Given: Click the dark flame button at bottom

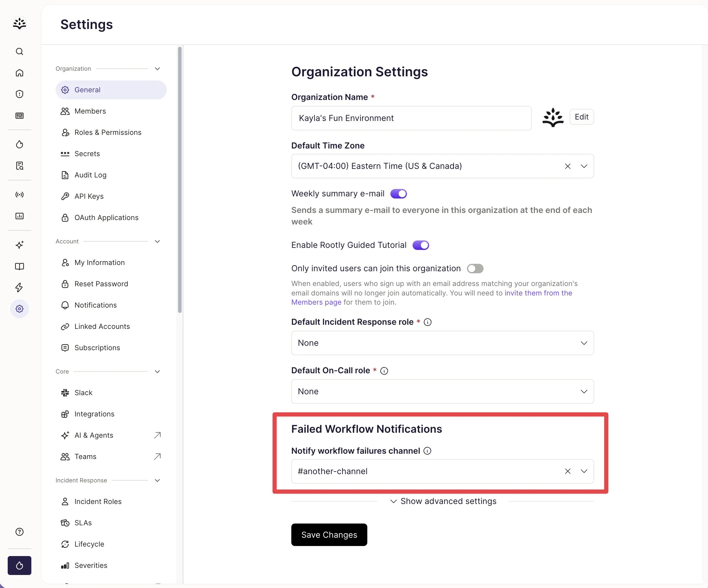Looking at the screenshot, I should [20, 566].
